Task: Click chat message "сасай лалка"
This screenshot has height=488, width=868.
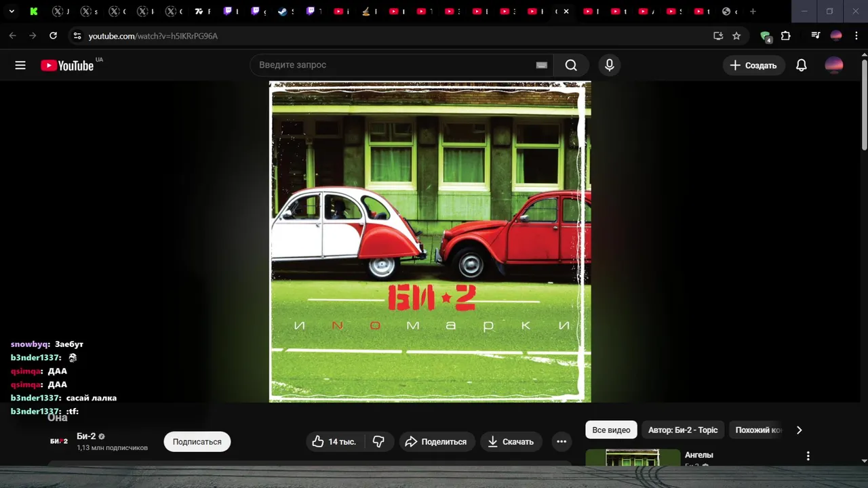Action: click(x=91, y=398)
